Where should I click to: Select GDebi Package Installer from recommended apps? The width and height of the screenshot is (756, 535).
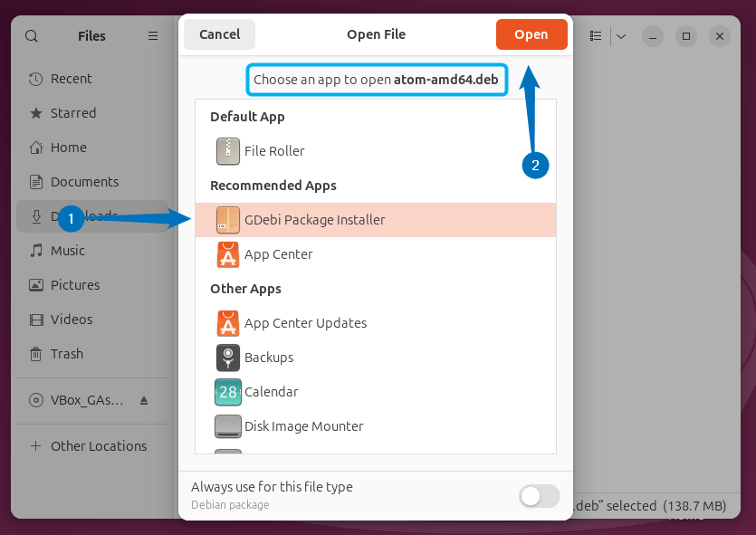(x=313, y=219)
